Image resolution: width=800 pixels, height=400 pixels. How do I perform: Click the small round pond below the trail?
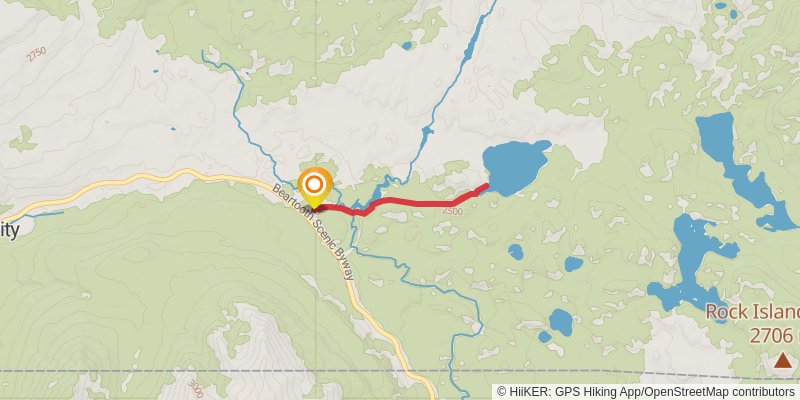pos(516,252)
